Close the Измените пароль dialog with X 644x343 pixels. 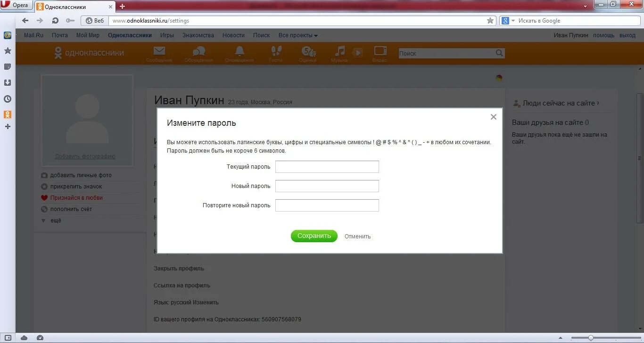click(x=493, y=117)
